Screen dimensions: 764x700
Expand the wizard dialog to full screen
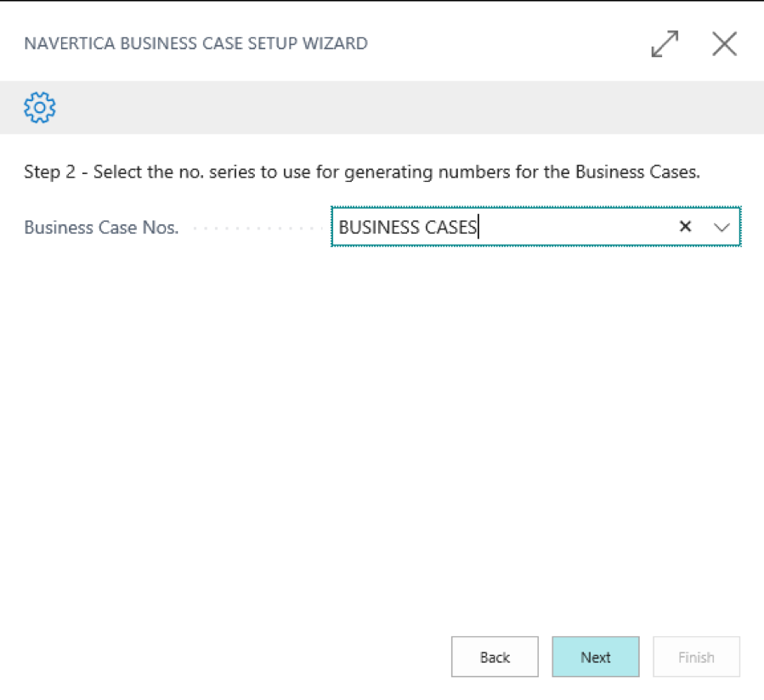(665, 44)
